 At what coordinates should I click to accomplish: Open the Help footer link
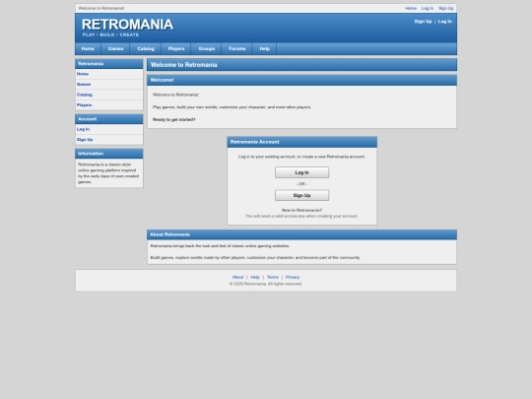(255, 277)
